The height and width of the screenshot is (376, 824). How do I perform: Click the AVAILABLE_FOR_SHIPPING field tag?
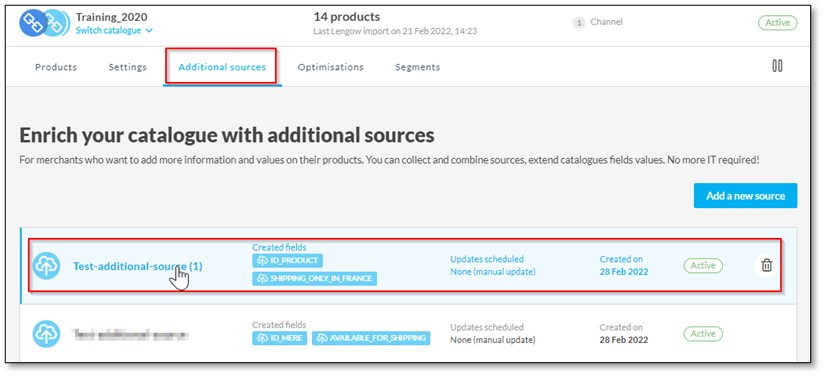coord(371,338)
